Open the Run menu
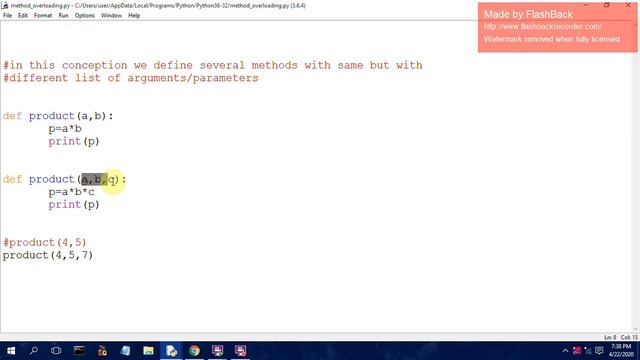 [63, 16]
